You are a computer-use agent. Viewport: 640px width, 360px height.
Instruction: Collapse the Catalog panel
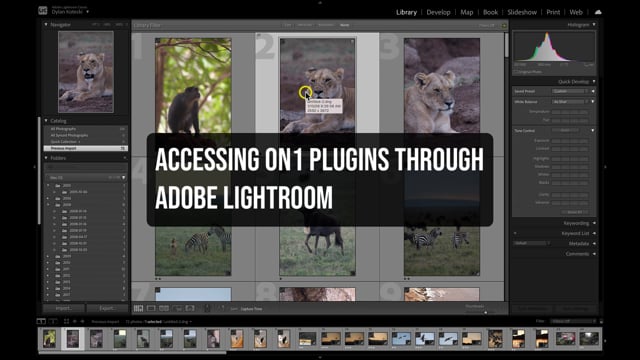tap(46, 121)
